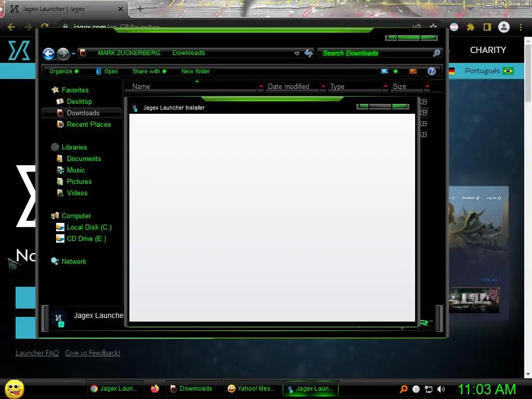Switch to Chrome Jagex Laun... taskbar button

pos(114,389)
